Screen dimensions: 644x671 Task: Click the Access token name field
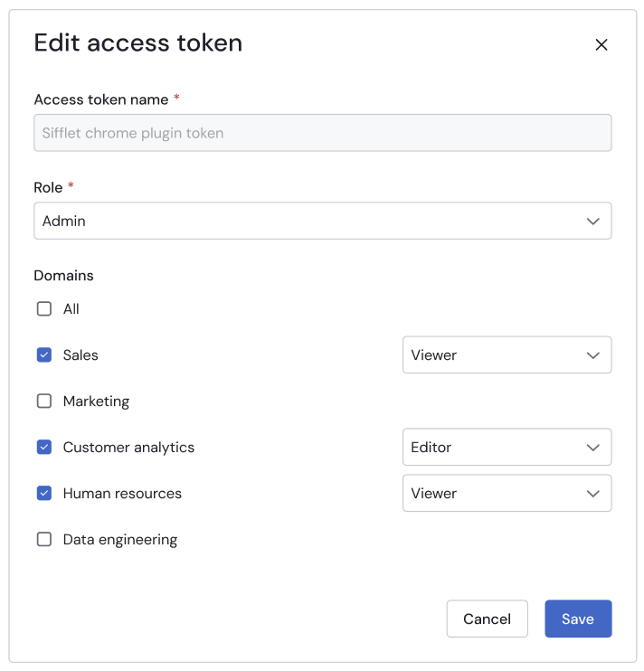[x=322, y=133]
